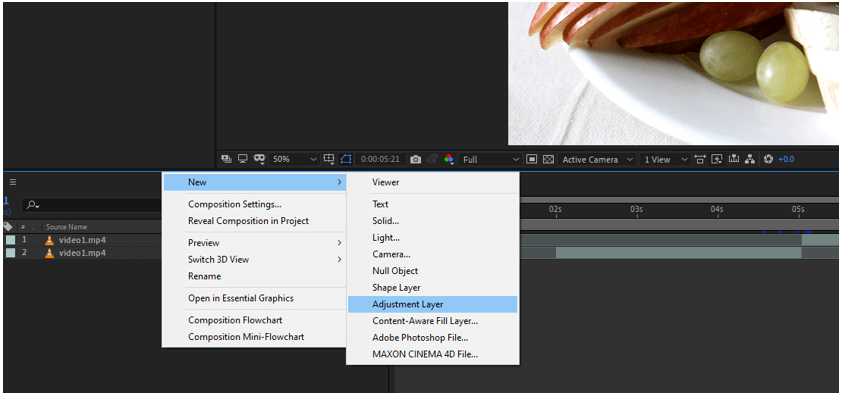The width and height of the screenshot is (843, 398).
Task: Click VLC cone icon of layer 1
Action: coord(49,240)
